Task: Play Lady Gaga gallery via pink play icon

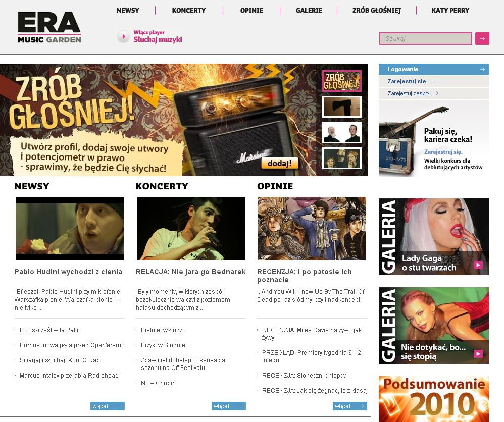Action: click(478, 265)
